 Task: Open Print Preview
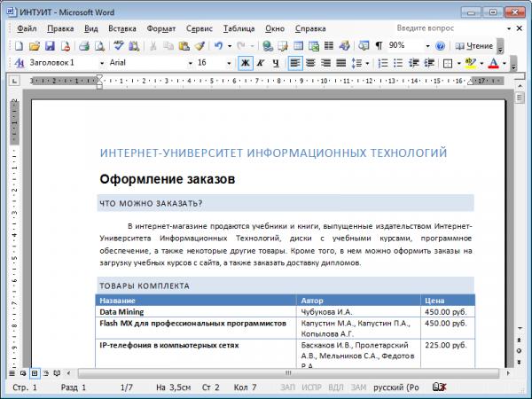point(99,46)
